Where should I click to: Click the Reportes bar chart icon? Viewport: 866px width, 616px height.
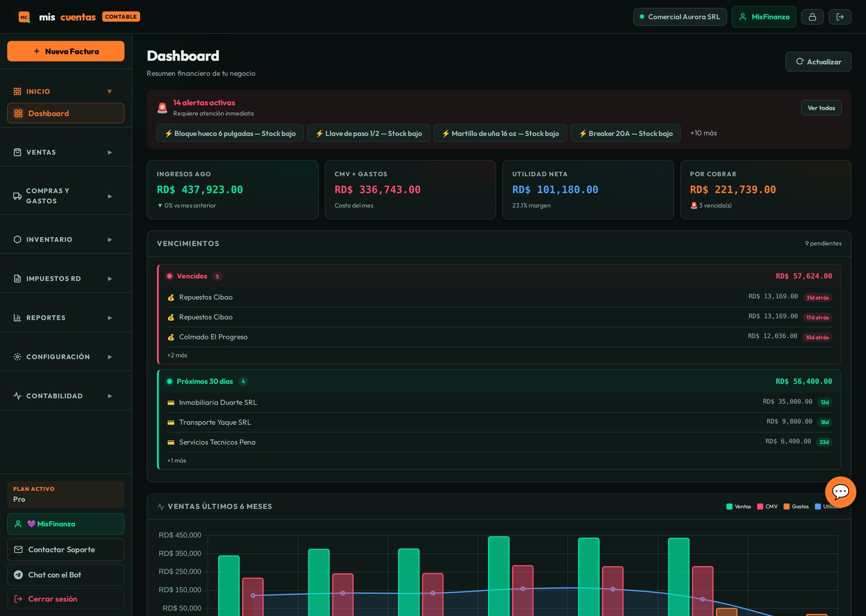pos(17,318)
